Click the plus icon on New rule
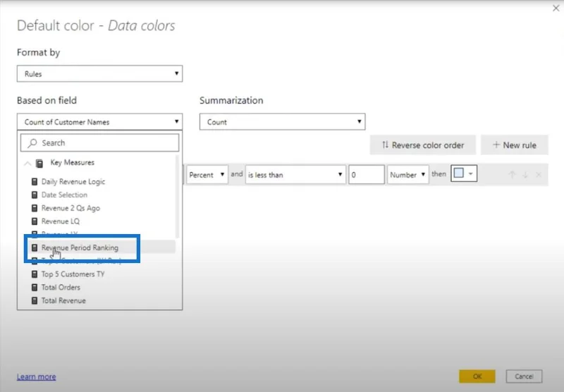Screen dimensions: 564x392 click(496, 145)
